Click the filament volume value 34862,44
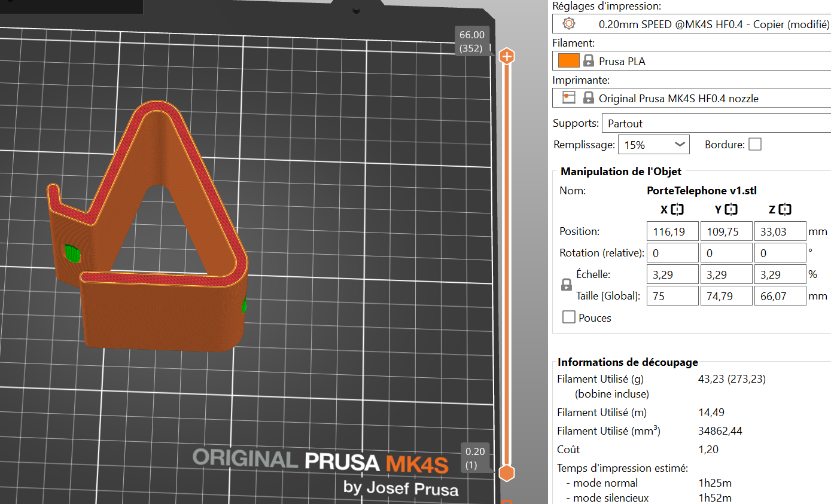831x504 pixels. point(720,431)
